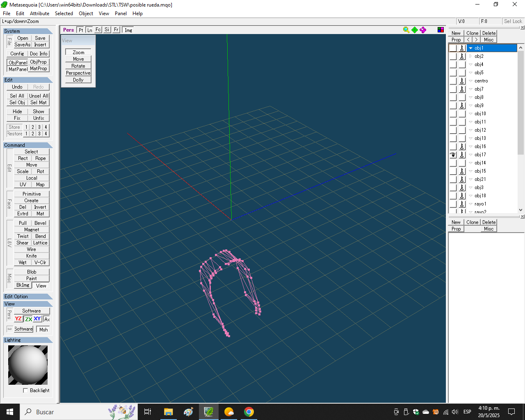Screen dimensions: 525x420
Task: Select the YZ axis view button
Action: 18,319
